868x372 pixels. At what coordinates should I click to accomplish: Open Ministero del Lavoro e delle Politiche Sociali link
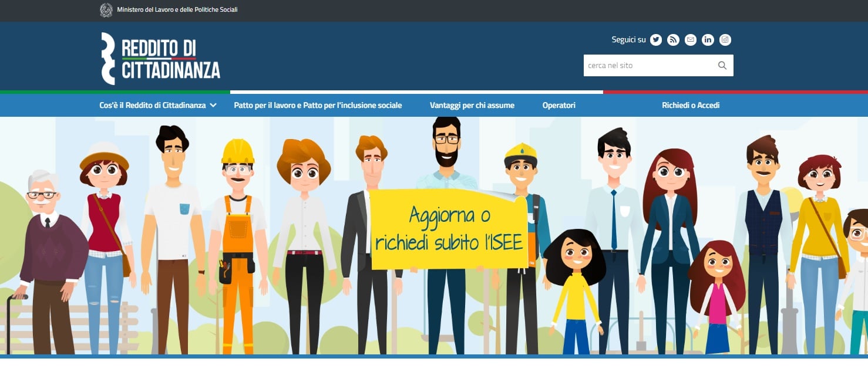(x=177, y=10)
